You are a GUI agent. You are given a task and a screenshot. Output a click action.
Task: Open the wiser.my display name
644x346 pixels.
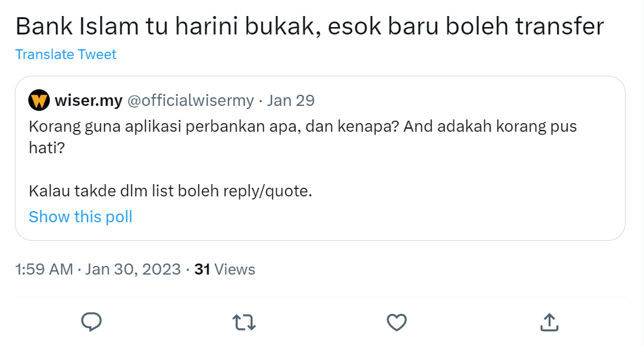click(88, 100)
